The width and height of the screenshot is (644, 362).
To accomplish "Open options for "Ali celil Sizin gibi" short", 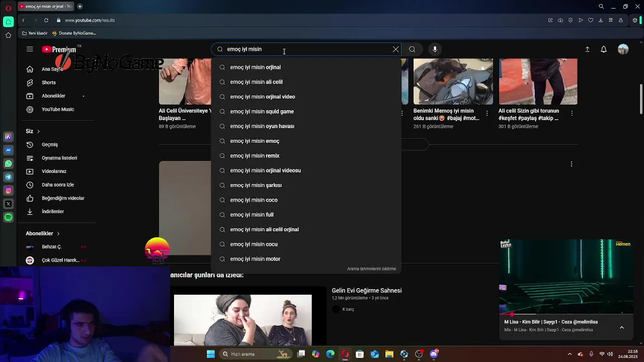I will 572,114.
